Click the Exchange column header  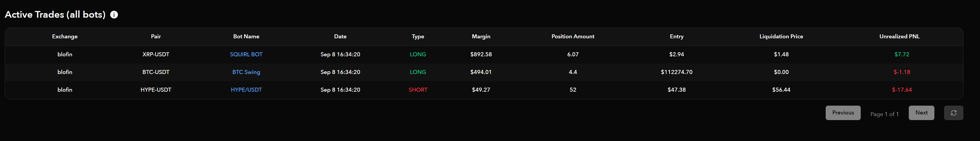point(65,36)
